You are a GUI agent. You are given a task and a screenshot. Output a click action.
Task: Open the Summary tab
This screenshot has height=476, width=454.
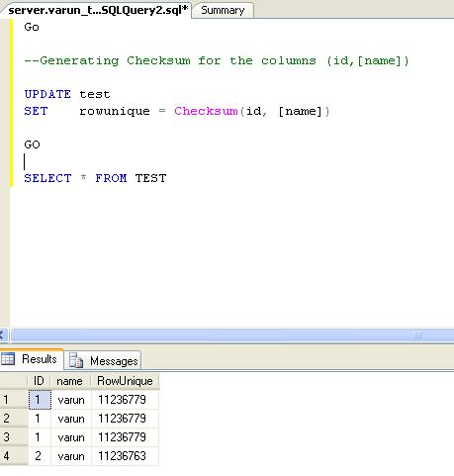click(x=223, y=10)
